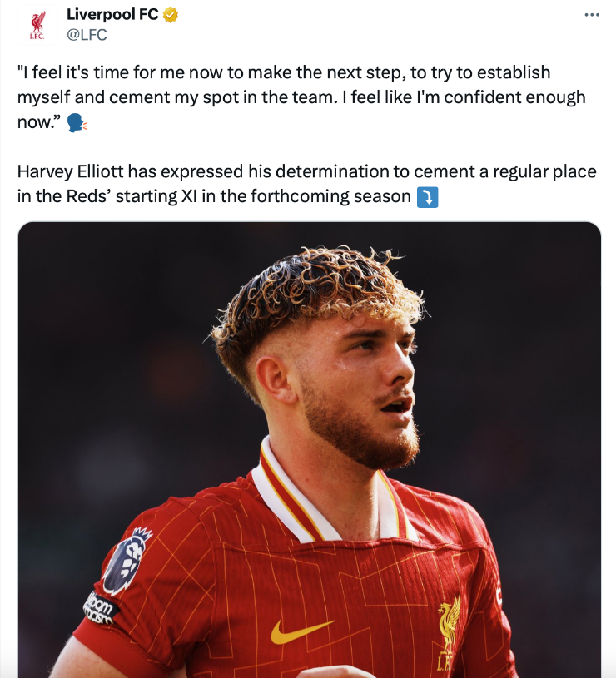Click the words "confident enough" in the quote
The height and width of the screenshot is (678, 616).
pos(514,97)
